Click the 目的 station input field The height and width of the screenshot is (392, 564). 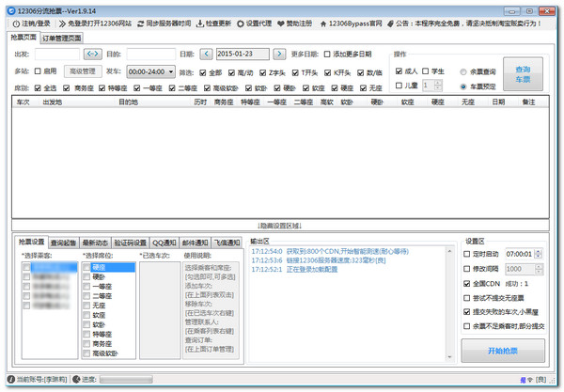151,54
